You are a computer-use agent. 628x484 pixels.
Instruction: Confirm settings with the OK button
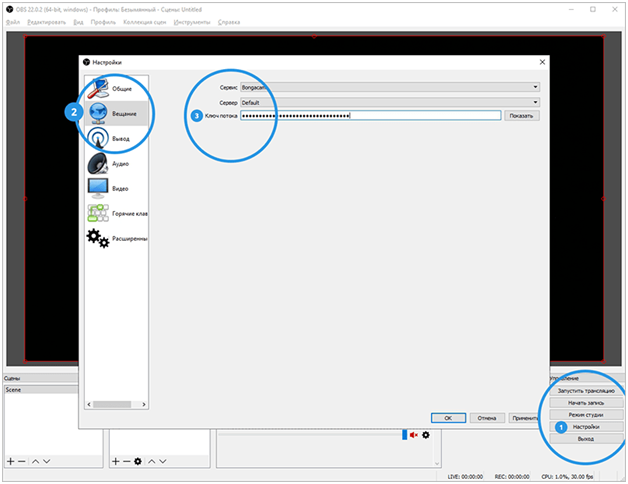pyautogui.click(x=448, y=418)
